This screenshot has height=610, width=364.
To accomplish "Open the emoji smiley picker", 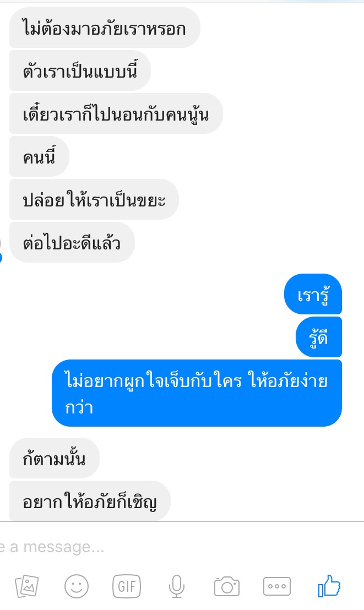I will 77,586.
